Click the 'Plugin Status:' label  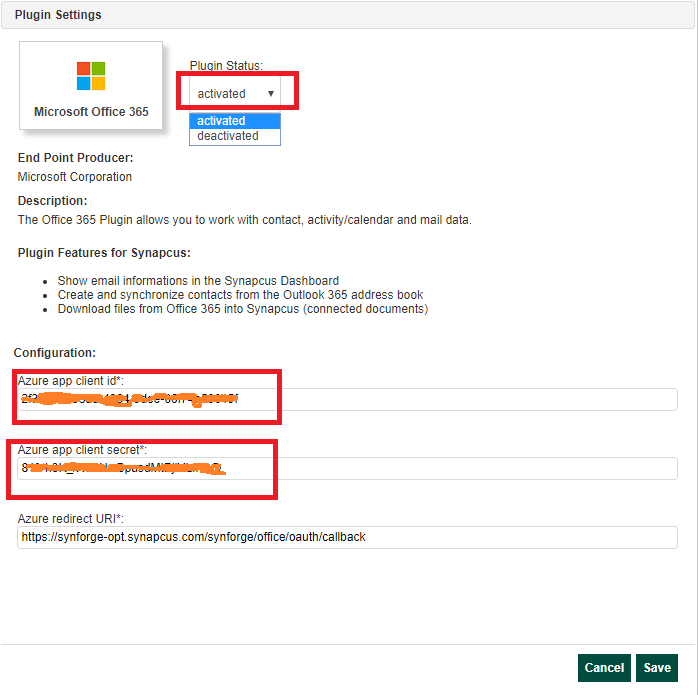226,66
